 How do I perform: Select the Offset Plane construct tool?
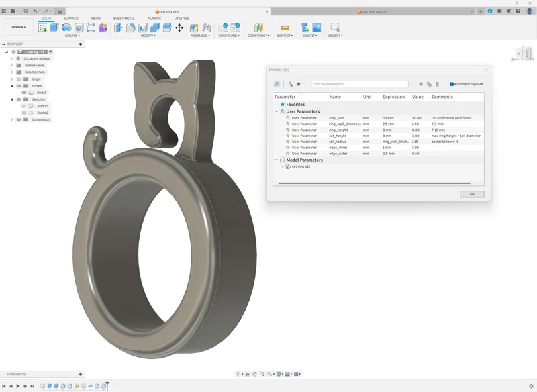click(x=258, y=28)
